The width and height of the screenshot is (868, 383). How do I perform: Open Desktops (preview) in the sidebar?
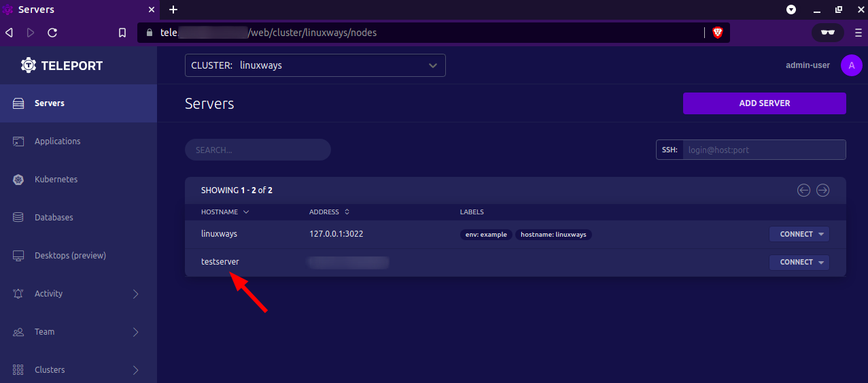(78, 256)
